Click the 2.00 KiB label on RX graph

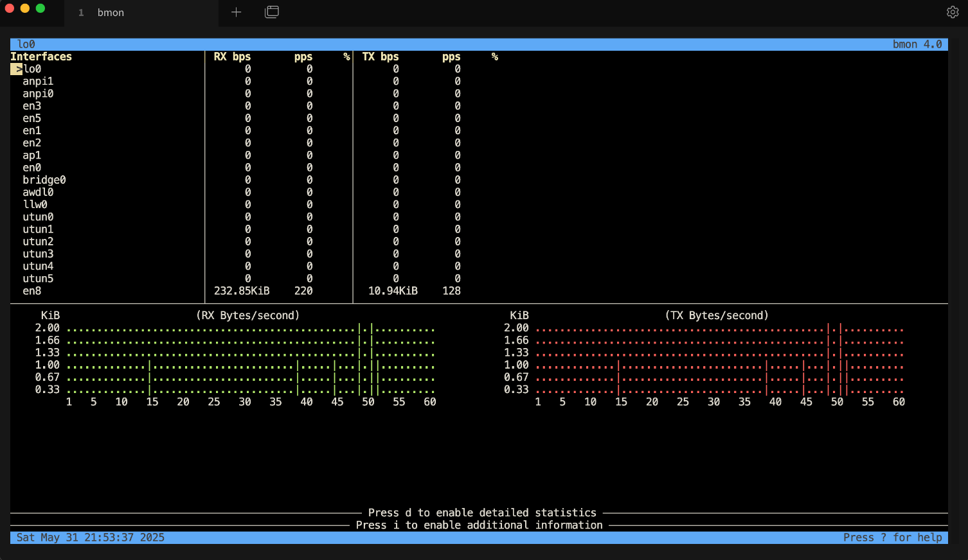click(47, 328)
